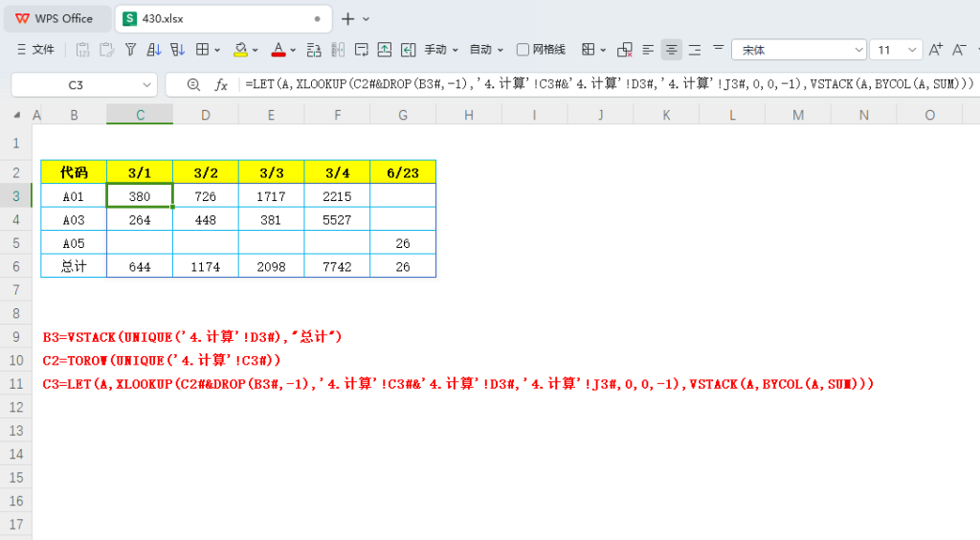Click the paste-format clipboard brush icon
Image resolution: width=980 pixels, height=540 pixels.
click(107, 50)
